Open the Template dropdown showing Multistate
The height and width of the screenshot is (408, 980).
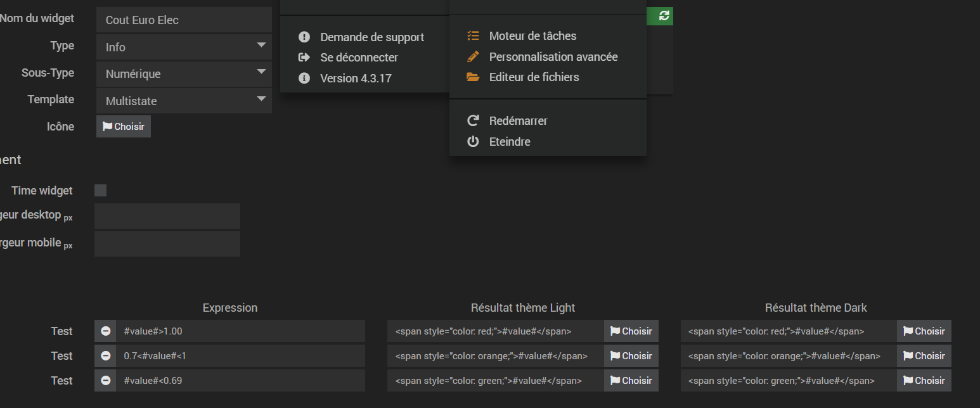click(x=184, y=101)
